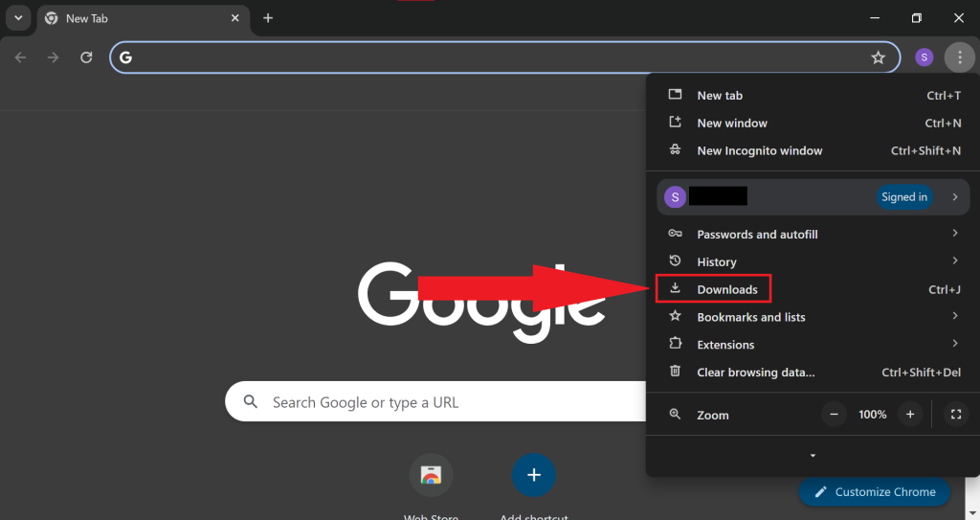
Task: Open New Incognito window
Action: (813, 150)
